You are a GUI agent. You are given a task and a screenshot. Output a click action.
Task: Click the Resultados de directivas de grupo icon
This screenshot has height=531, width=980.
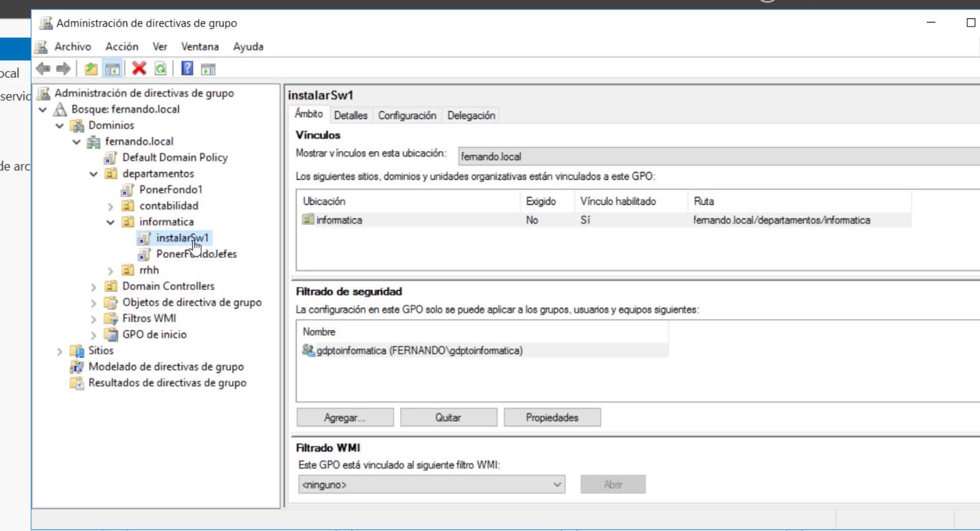(x=77, y=383)
